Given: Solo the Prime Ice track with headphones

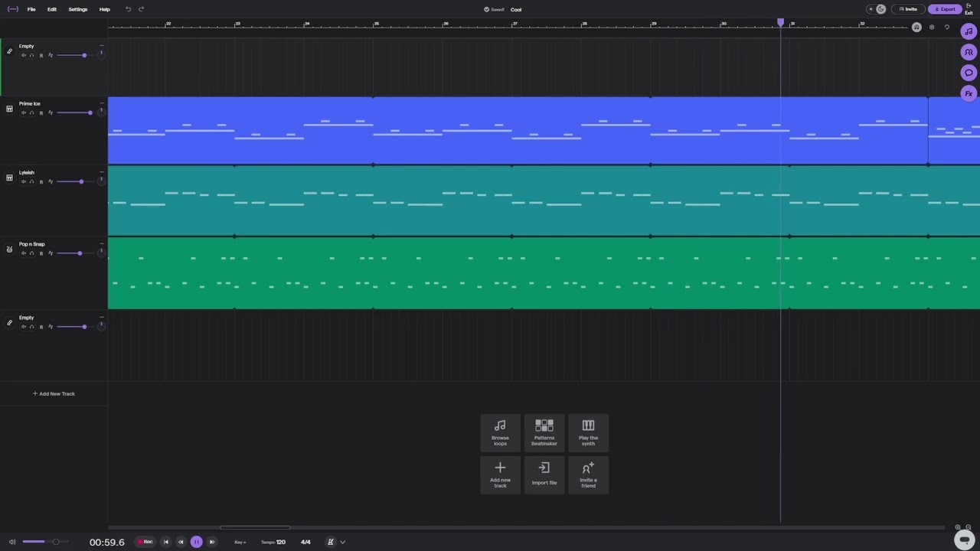Looking at the screenshot, I should pyautogui.click(x=31, y=112).
